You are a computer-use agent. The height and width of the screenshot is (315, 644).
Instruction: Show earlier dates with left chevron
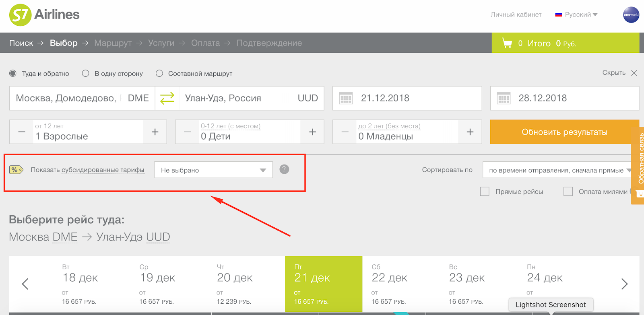(x=25, y=284)
